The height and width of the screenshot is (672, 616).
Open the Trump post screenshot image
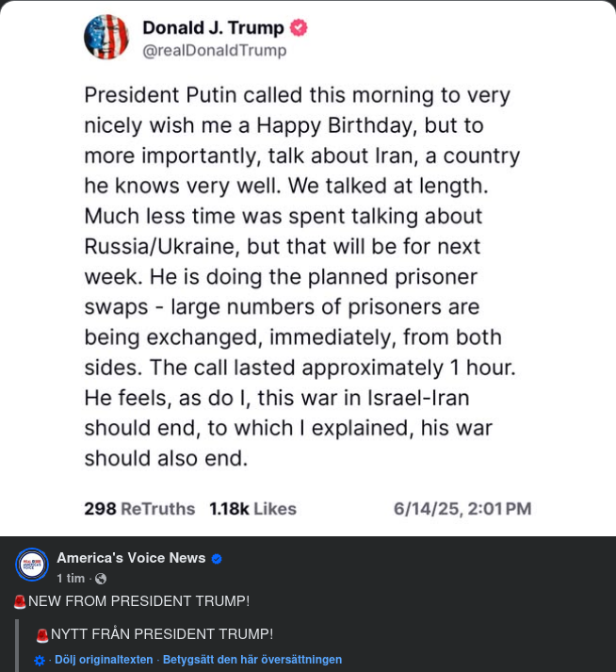[308, 273]
